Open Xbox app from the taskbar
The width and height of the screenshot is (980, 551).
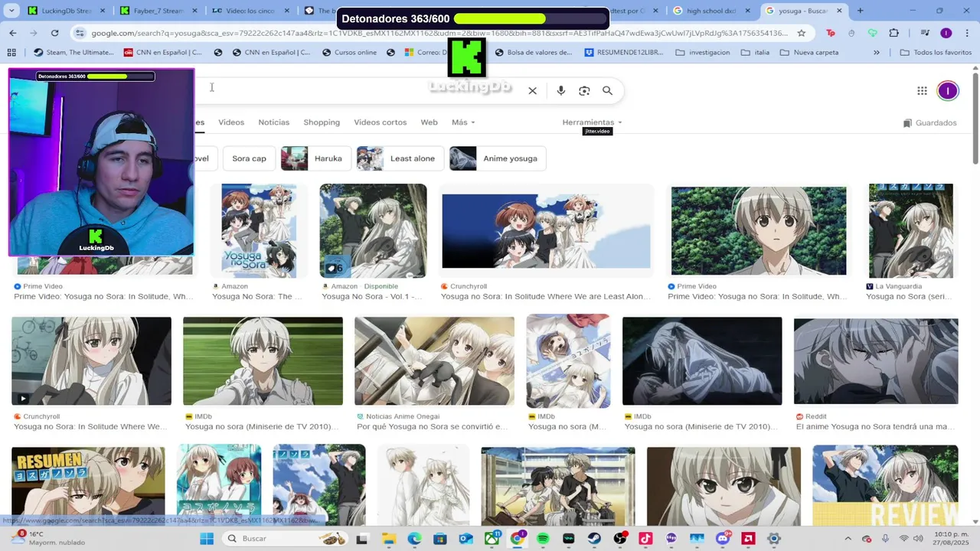tap(492, 539)
